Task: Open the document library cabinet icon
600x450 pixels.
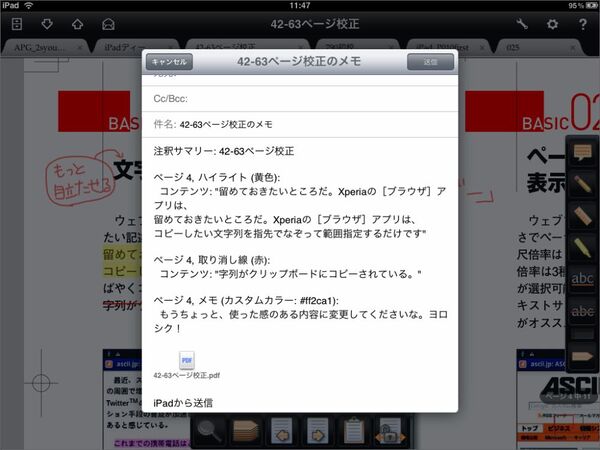Action: pyautogui.click(x=17, y=24)
